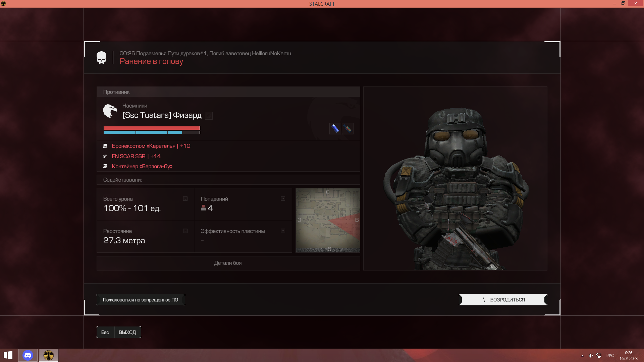Screen dimensions: 644x362
Task: Click the red enemy health bar
Action: 152,128
